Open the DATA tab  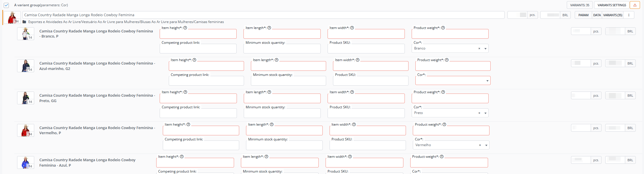[x=597, y=15]
